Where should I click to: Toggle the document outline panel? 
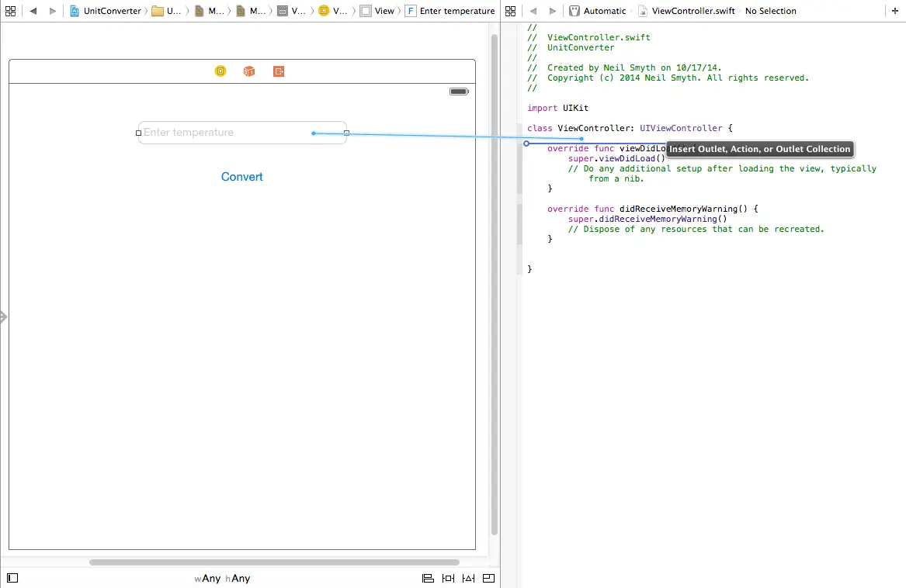point(12,578)
